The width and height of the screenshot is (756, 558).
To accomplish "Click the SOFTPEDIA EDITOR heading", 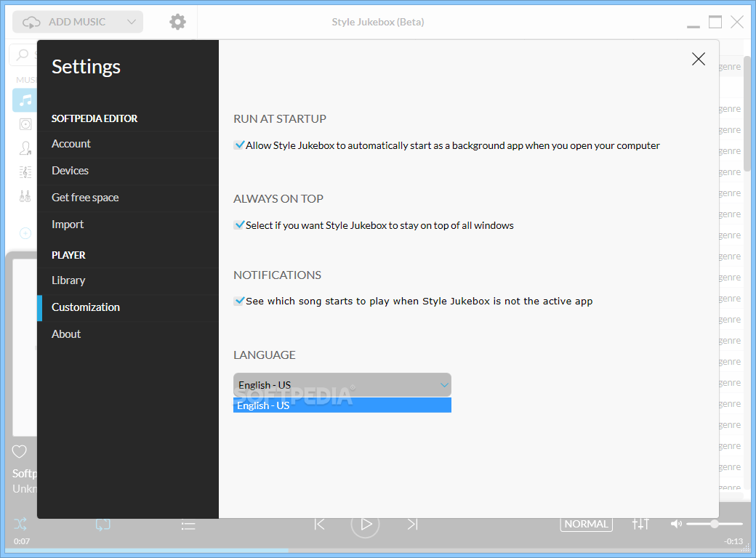I will 94,118.
